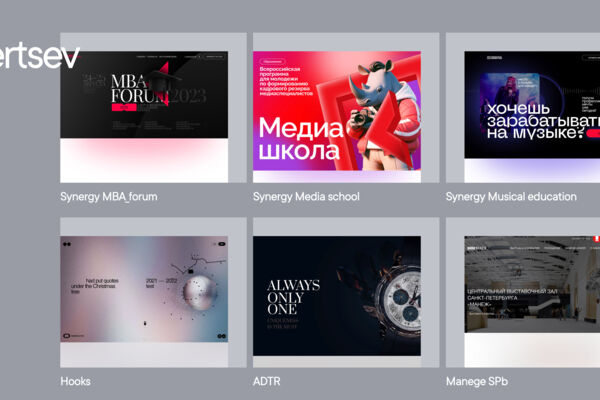Open the Synergy MBA_forum project thumbnail
The image size is (600, 400).
153,108
